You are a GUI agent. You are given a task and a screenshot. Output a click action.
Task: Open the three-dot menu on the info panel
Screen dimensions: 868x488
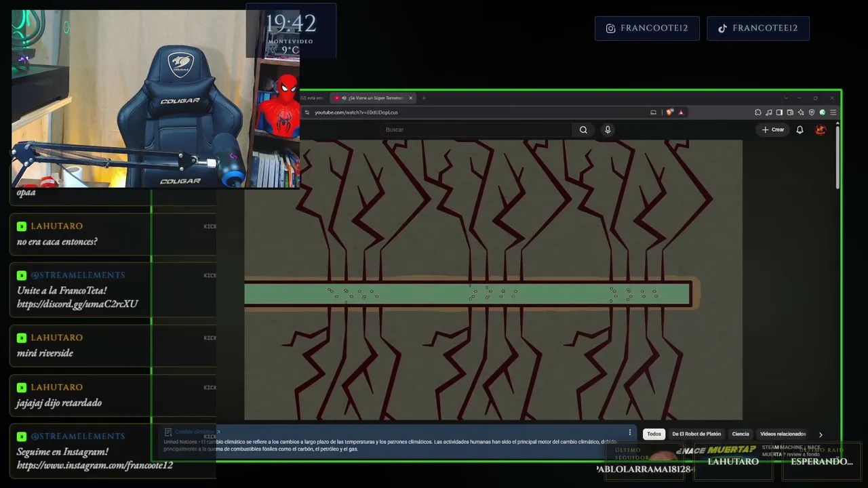coord(630,432)
